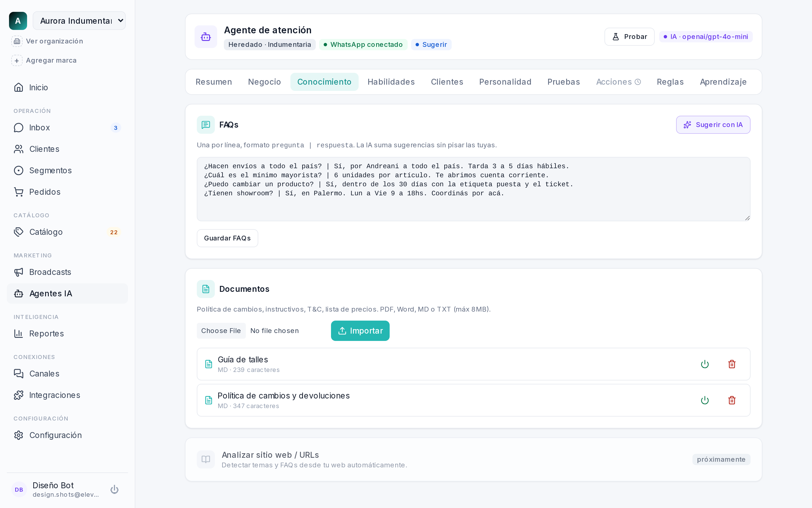Click the messages icon beside Canales

pos(19,374)
